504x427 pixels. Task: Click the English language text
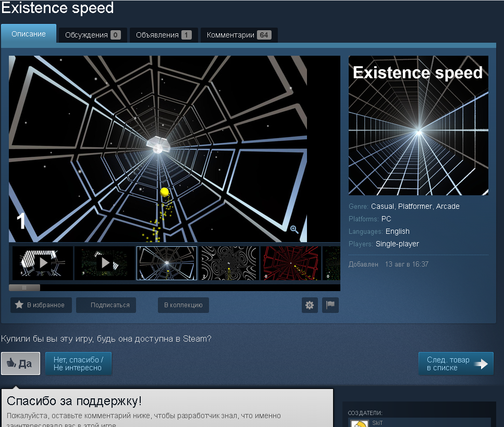[x=398, y=232]
